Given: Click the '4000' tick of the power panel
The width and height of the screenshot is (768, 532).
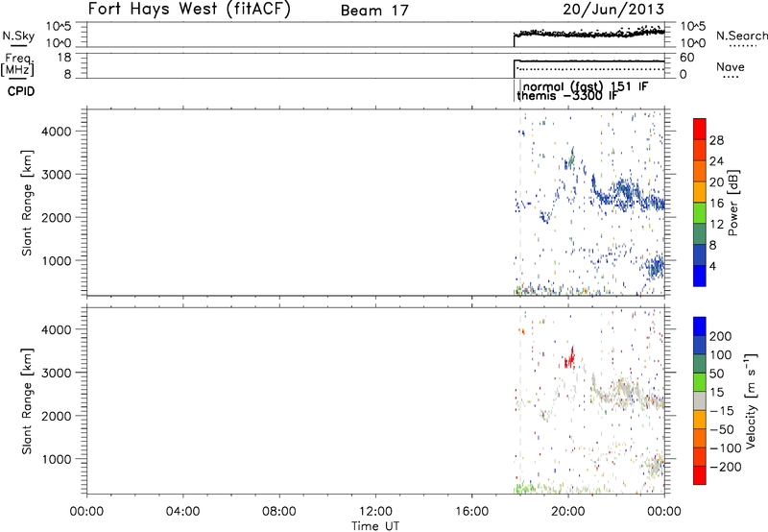Looking at the screenshot, I should click(57, 132).
